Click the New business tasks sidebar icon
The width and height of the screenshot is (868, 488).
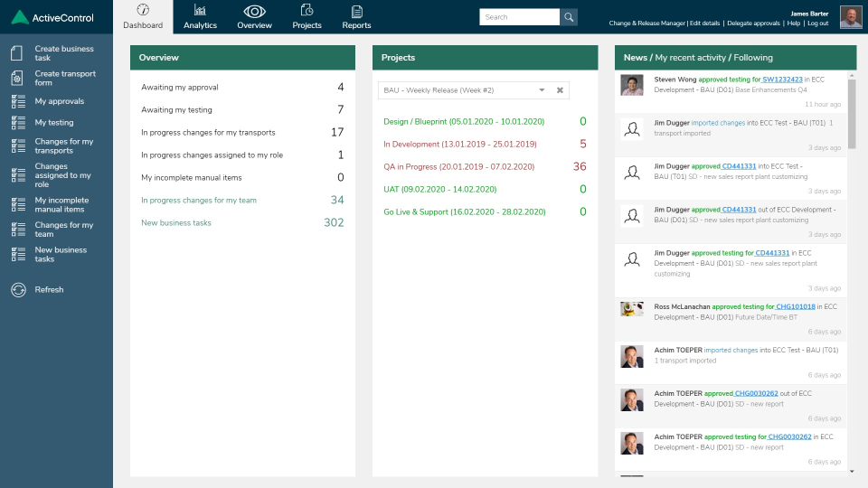pos(18,254)
